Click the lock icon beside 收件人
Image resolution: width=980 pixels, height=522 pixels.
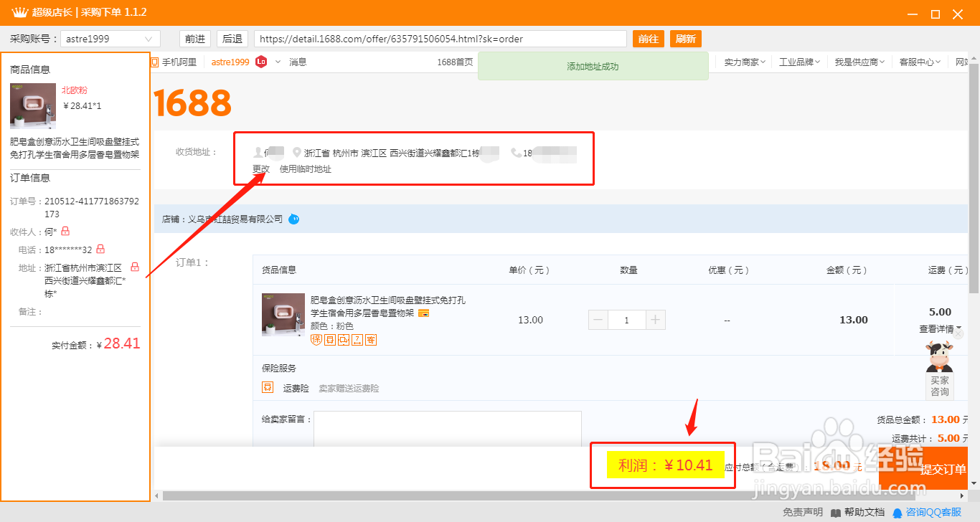click(x=65, y=231)
